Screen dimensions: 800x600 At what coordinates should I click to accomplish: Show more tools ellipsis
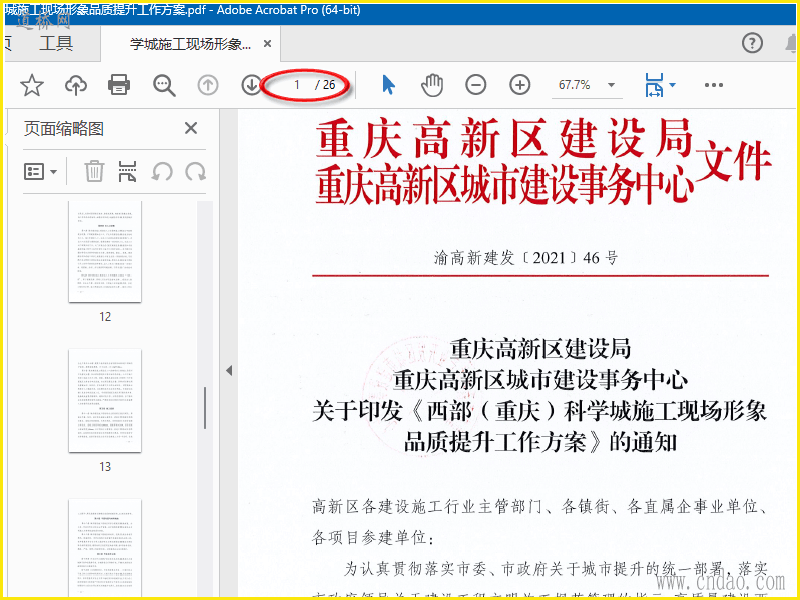click(713, 85)
